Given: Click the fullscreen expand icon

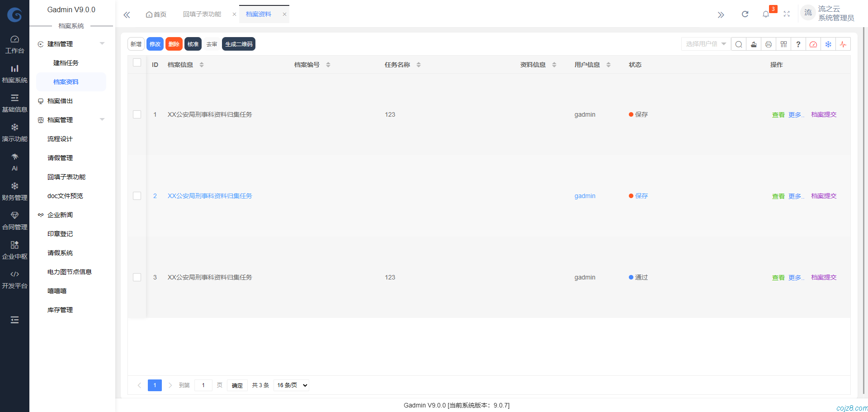Looking at the screenshot, I should pos(787,14).
